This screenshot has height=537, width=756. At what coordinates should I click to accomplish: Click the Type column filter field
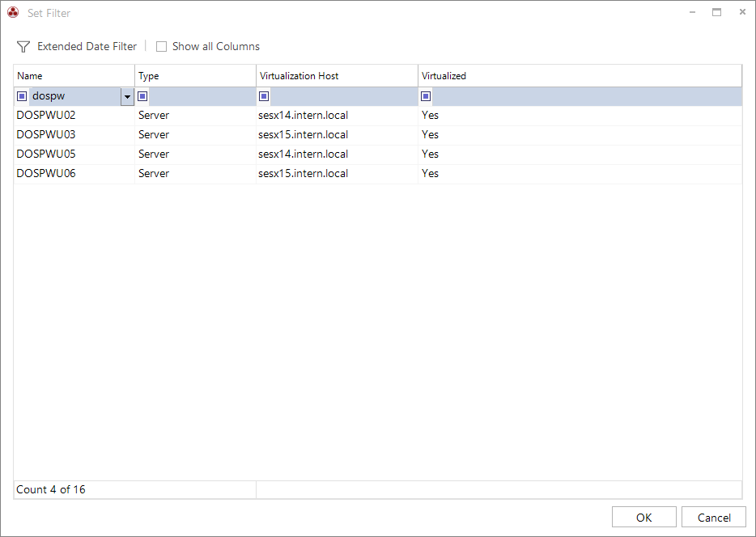tap(202, 96)
